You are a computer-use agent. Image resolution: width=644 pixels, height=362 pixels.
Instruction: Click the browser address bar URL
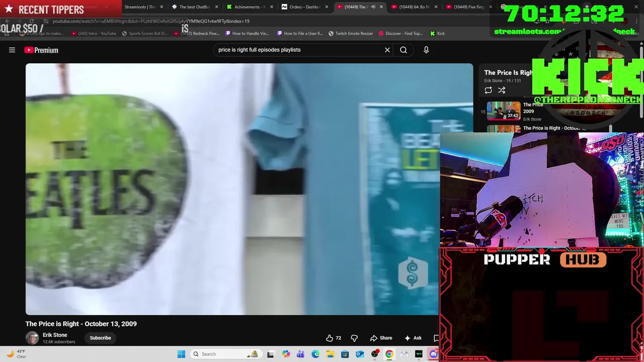[151, 21]
